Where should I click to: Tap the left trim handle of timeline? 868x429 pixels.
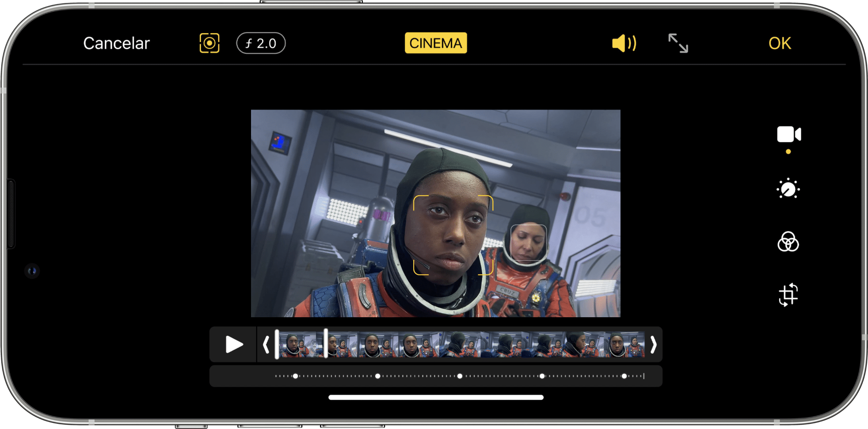coord(266,345)
